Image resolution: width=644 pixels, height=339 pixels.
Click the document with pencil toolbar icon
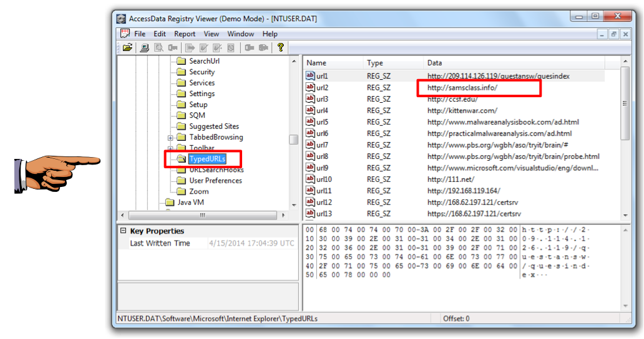(x=203, y=47)
